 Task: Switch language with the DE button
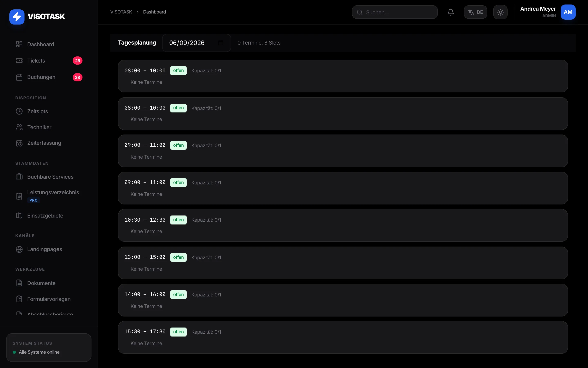click(x=475, y=12)
